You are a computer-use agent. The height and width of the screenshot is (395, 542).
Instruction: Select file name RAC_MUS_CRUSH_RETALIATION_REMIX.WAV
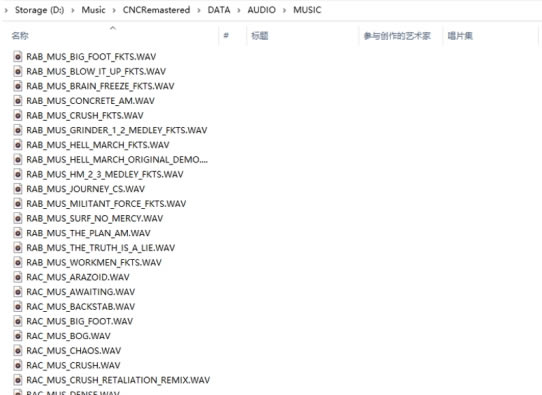tap(118, 380)
